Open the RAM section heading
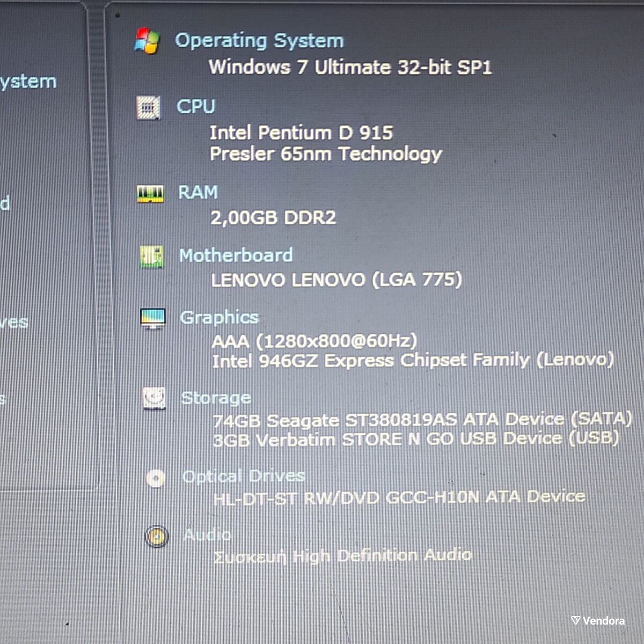The height and width of the screenshot is (644, 644). click(x=198, y=192)
